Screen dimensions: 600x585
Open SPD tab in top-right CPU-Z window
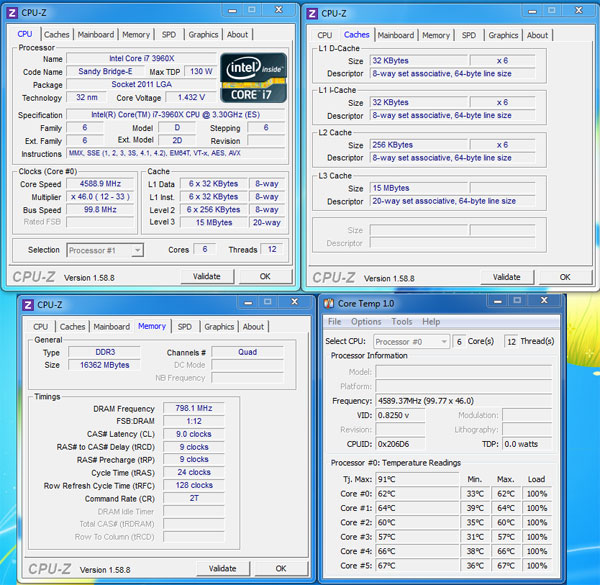pyautogui.click(x=469, y=35)
